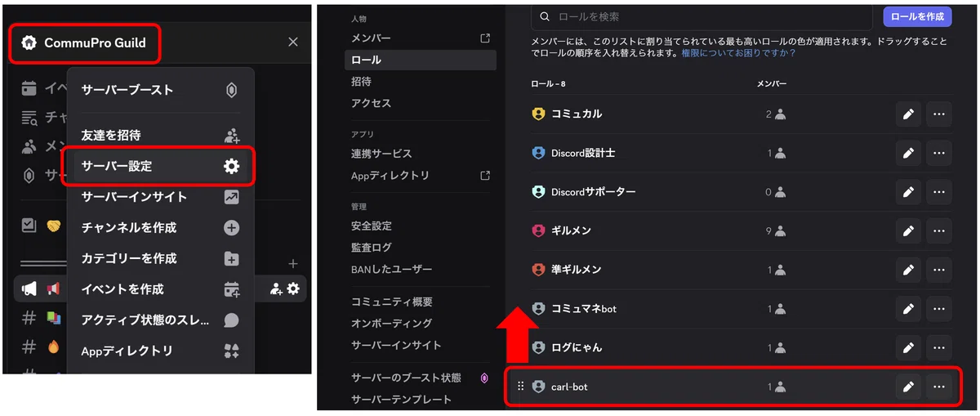Viewport: 980px width, 416px height.
Task: Edit the Discord設計士 role with pencil icon
Action: click(x=907, y=153)
